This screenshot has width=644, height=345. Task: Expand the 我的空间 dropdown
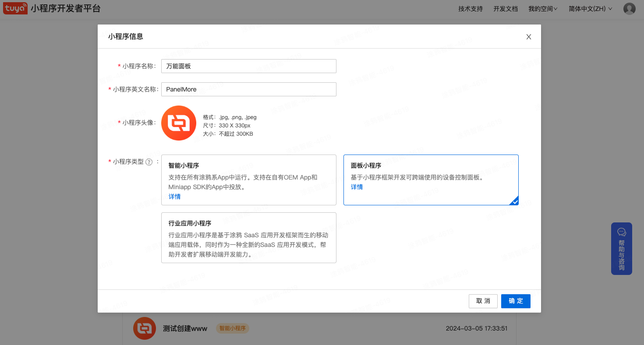pos(542,9)
